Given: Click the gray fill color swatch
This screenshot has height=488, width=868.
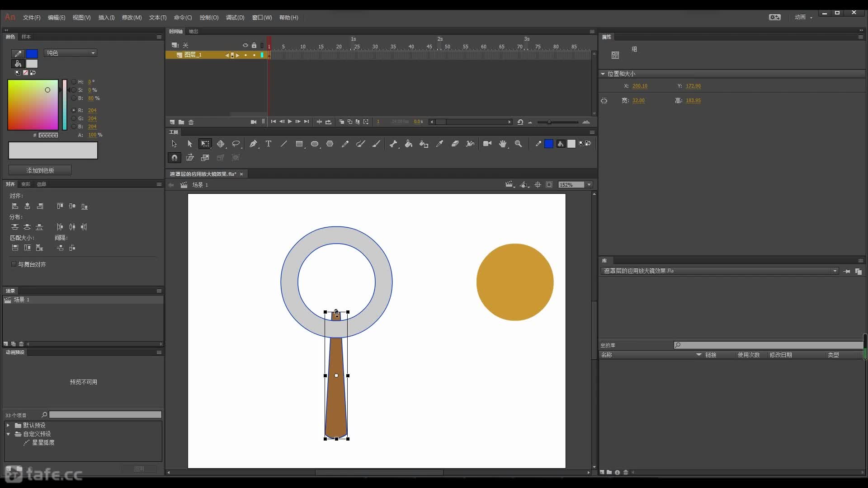Looking at the screenshot, I should pos(32,64).
